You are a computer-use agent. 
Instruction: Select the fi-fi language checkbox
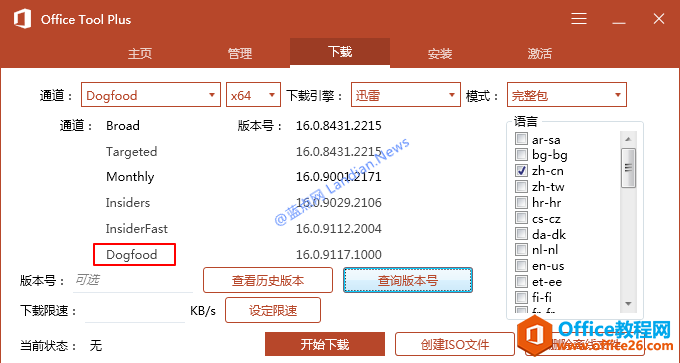521,298
